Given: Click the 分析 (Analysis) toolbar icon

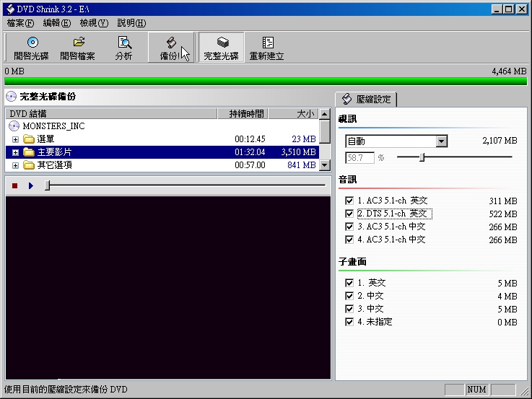Looking at the screenshot, I should [124, 43].
